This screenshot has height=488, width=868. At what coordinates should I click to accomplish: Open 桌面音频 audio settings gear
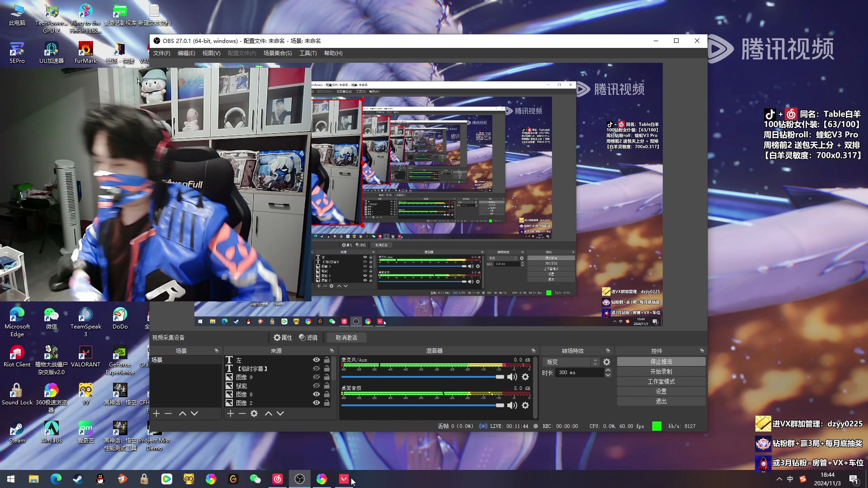[525, 406]
